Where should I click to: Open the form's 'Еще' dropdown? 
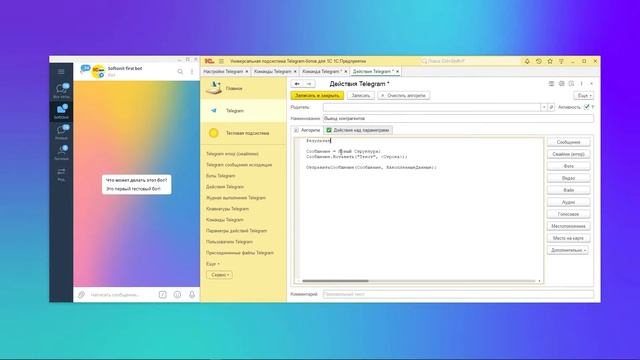[584, 96]
